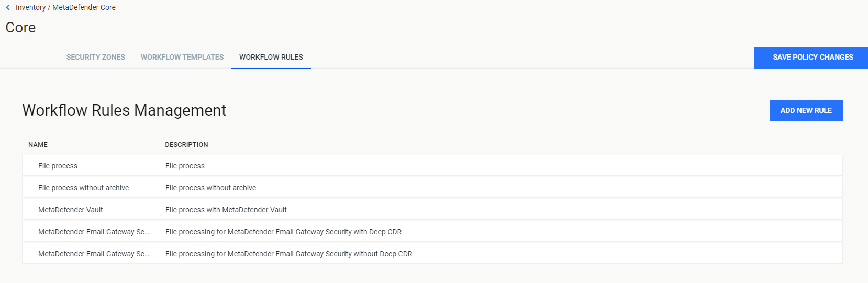Viewport: 868px width, 283px height.
Task: Click the description 'File process without archive'
Action: [210, 188]
